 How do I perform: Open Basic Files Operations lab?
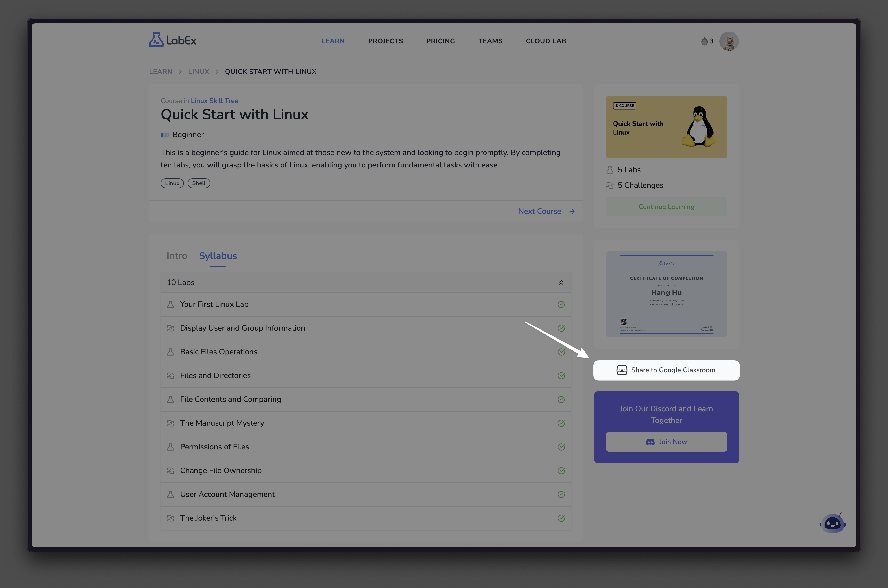[366, 352]
